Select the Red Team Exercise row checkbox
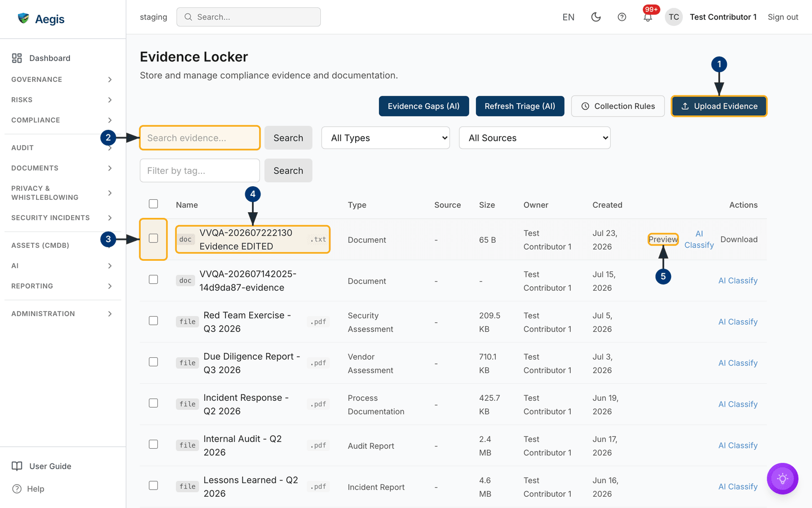This screenshot has height=508, width=812. click(153, 321)
